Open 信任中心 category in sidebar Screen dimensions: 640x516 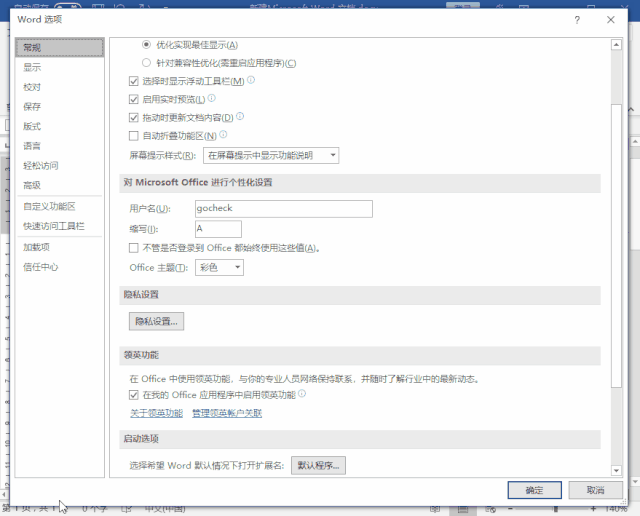coord(60,267)
